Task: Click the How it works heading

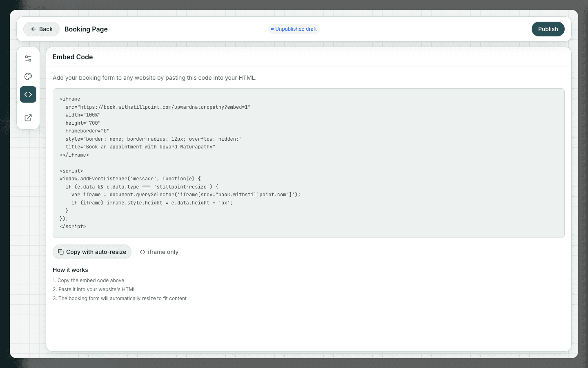Action: pos(70,270)
